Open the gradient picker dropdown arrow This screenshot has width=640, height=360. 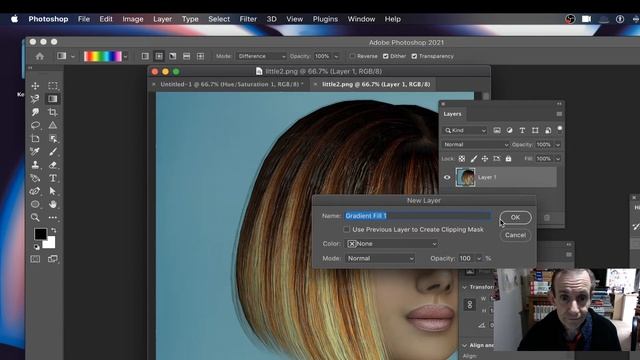(x=125, y=57)
